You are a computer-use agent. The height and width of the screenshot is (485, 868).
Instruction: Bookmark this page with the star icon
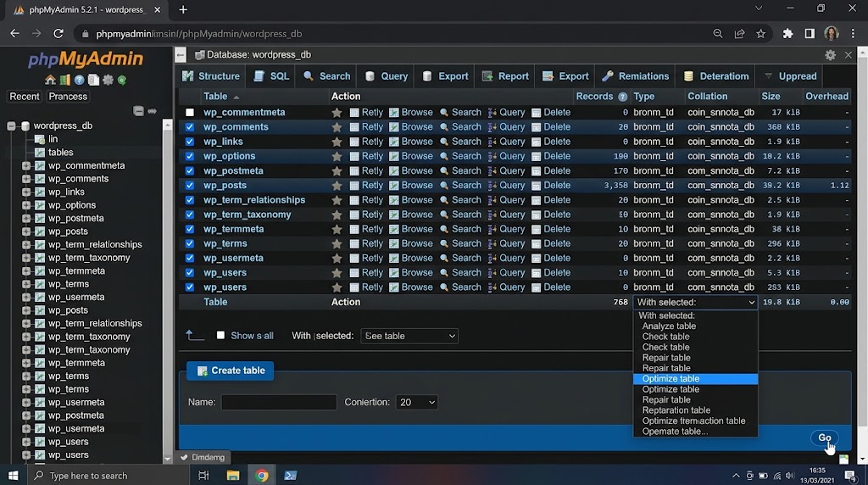coord(761,34)
